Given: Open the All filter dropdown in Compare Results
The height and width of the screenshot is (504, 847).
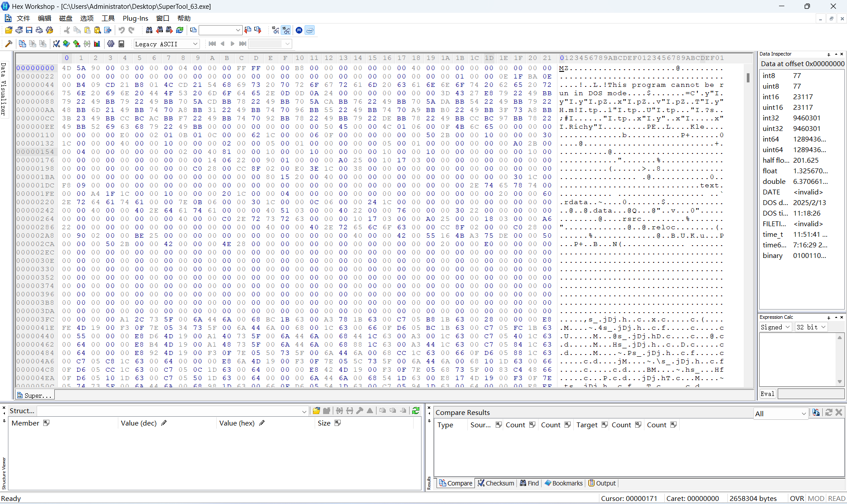Looking at the screenshot, I should click(780, 413).
